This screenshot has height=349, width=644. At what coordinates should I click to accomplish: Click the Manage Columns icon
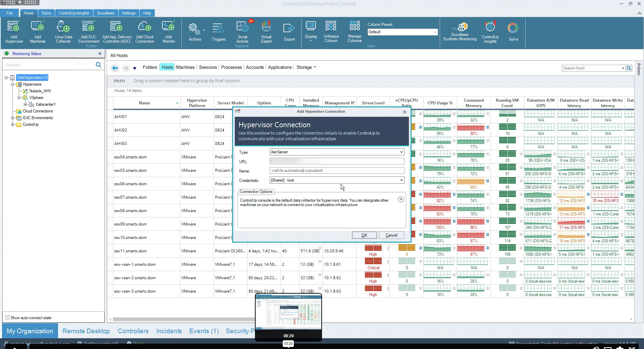[354, 32]
